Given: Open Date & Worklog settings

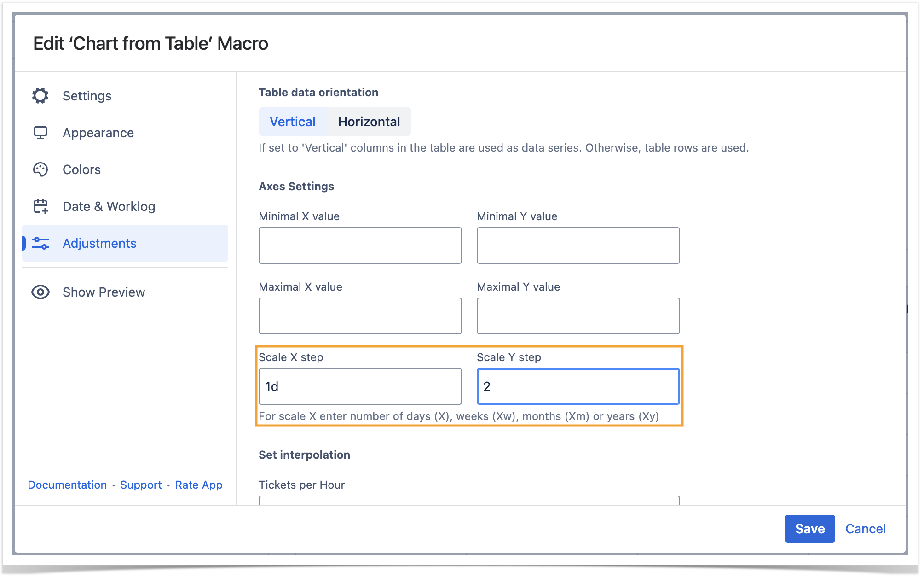Looking at the screenshot, I should coord(109,206).
